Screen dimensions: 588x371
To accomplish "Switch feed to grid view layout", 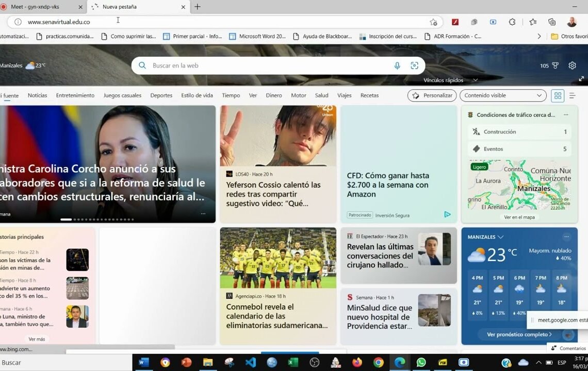I will [558, 95].
